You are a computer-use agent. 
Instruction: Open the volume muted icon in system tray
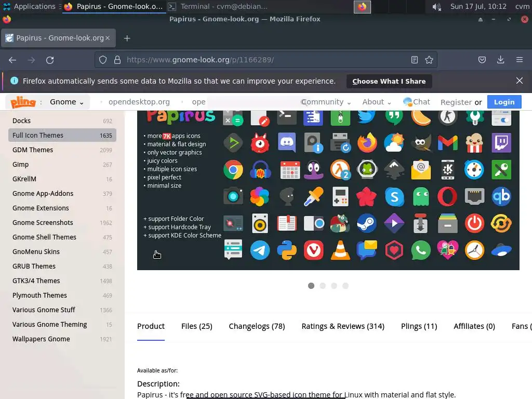(436, 7)
